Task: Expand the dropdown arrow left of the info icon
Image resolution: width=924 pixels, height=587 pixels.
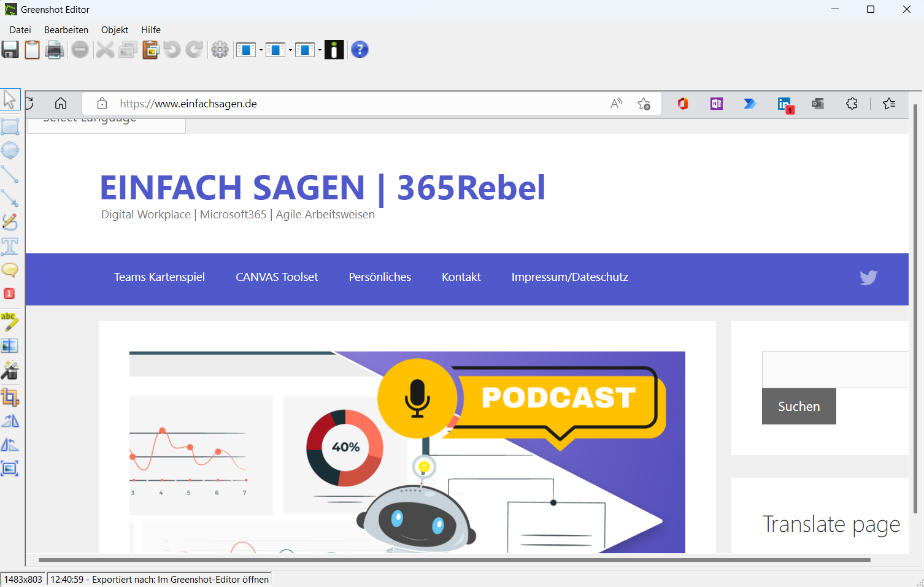Action: pos(320,50)
